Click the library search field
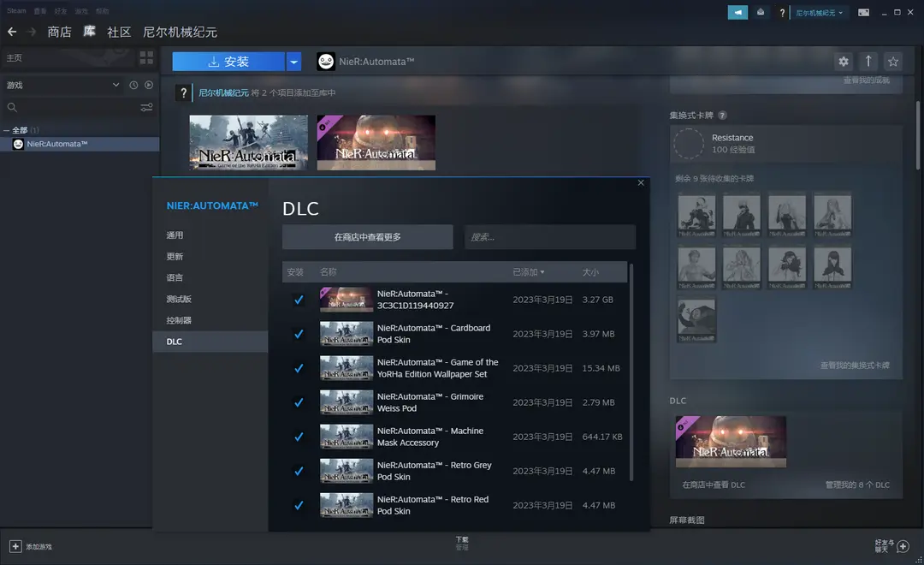The height and width of the screenshot is (565, 924). [x=74, y=107]
